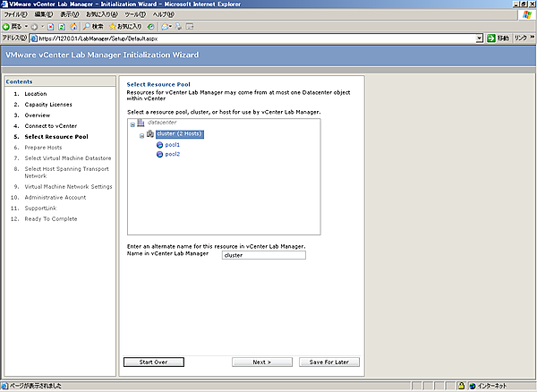Go to step 4 Connect to vCenter
Screen dimensions: 537x392
pyautogui.click(x=51, y=126)
